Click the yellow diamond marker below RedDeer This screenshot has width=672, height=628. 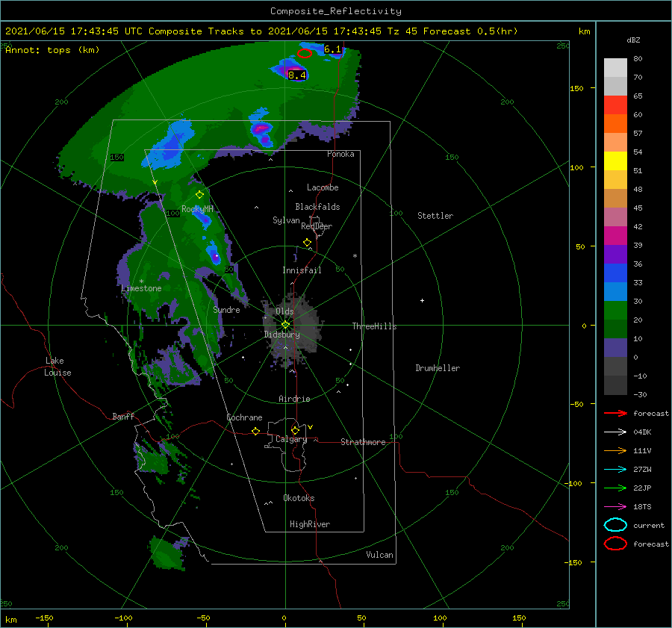[307, 243]
